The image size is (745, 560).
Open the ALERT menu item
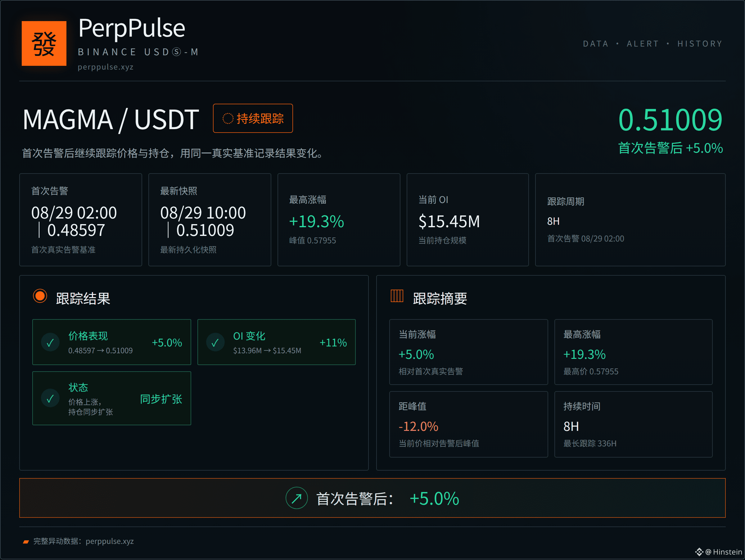pos(643,44)
